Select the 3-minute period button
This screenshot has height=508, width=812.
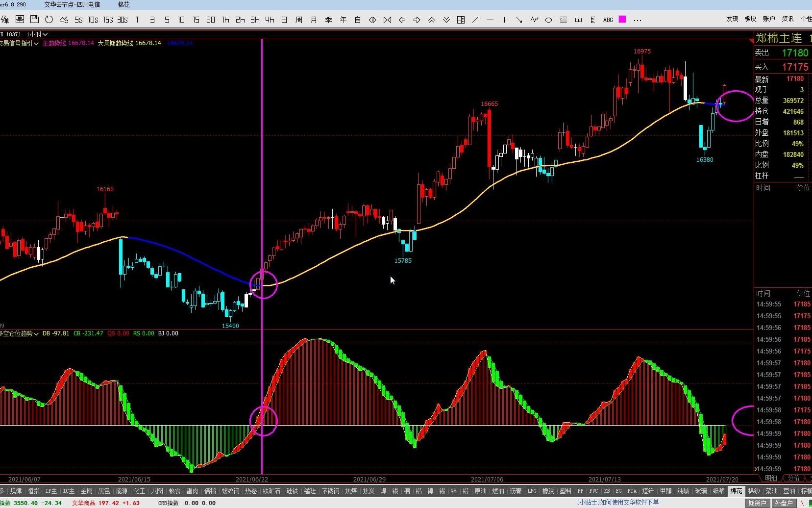(152, 20)
